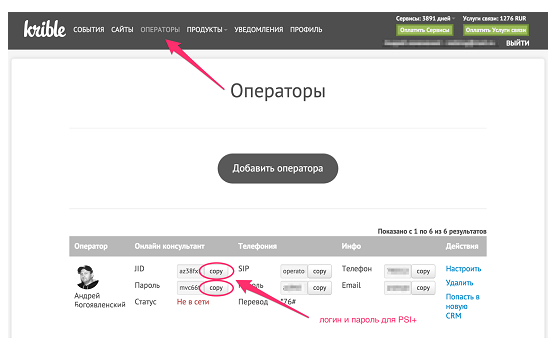The image size is (560, 362).
Task: Click the Оператор column header
Action: pos(91,246)
